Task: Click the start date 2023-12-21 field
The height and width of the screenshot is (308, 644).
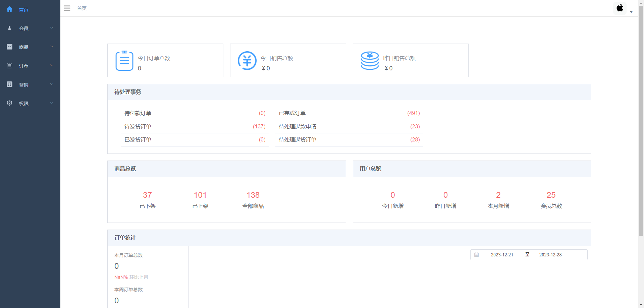Action: pos(502,255)
